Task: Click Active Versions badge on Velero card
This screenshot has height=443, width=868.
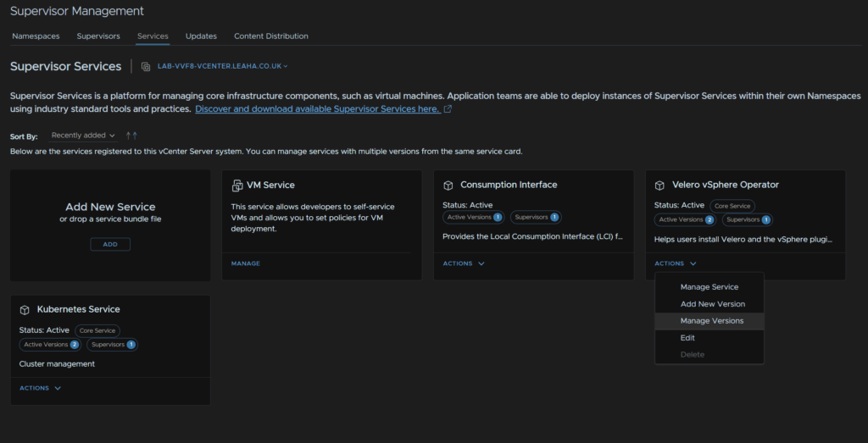Action: click(685, 219)
